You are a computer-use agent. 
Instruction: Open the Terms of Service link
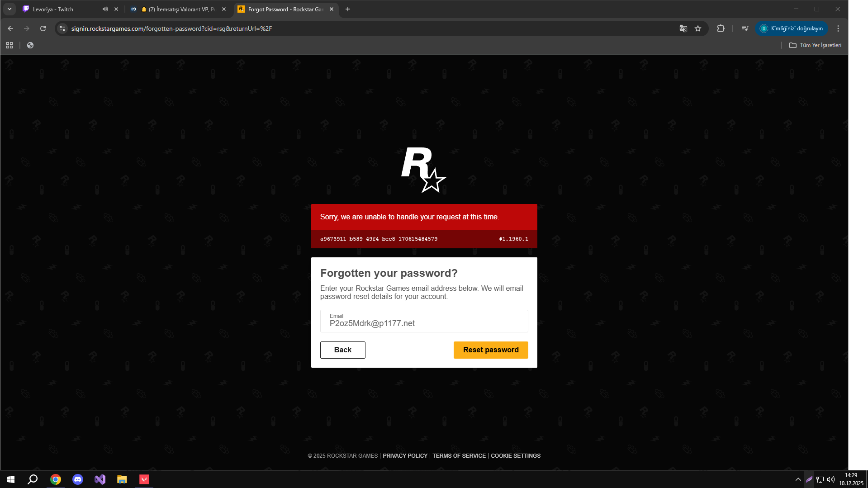click(x=459, y=456)
